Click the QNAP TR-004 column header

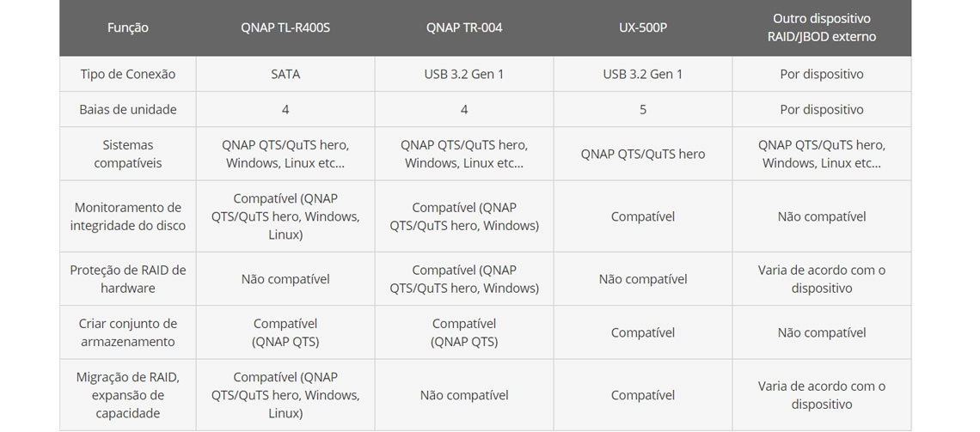[x=463, y=27]
